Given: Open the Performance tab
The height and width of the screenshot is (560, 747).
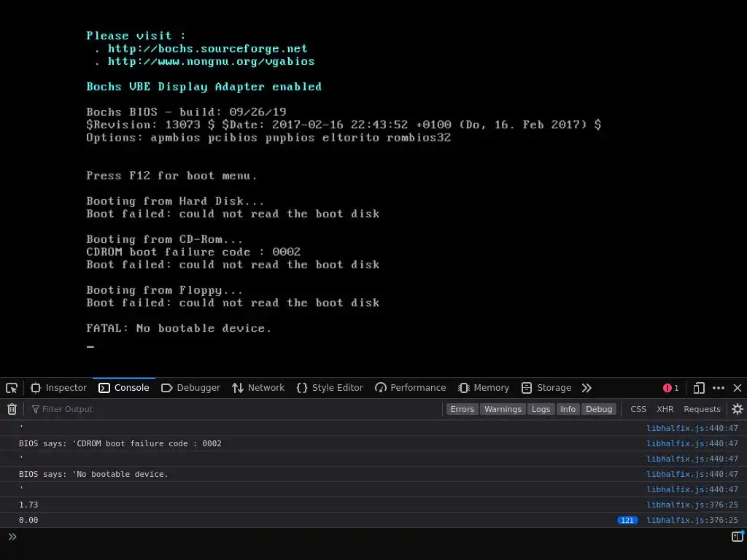Looking at the screenshot, I should tap(410, 388).
